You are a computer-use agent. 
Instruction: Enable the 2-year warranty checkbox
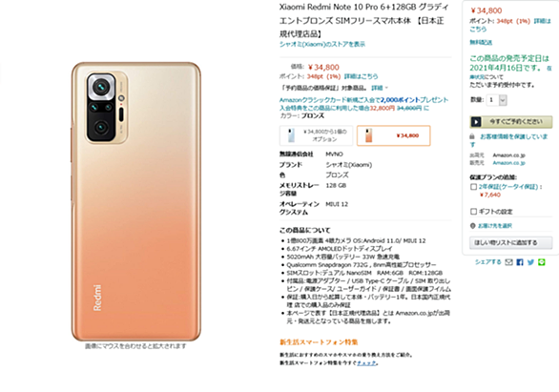pyautogui.click(x=473, y=187)
